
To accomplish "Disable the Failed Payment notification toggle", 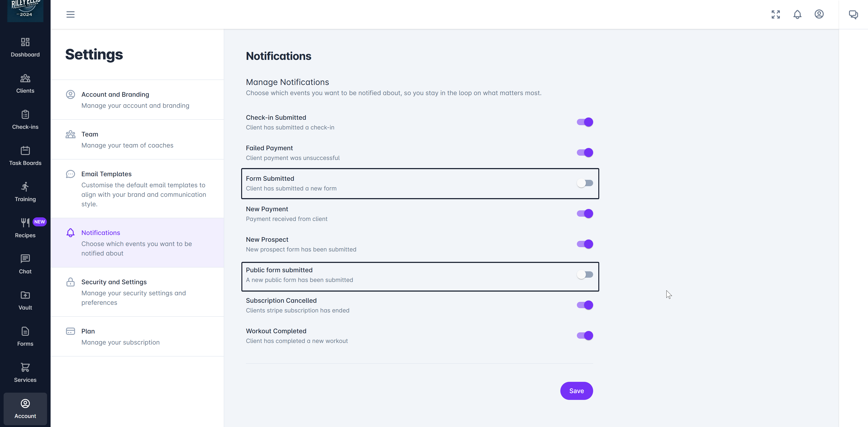I will click(585, 152).
